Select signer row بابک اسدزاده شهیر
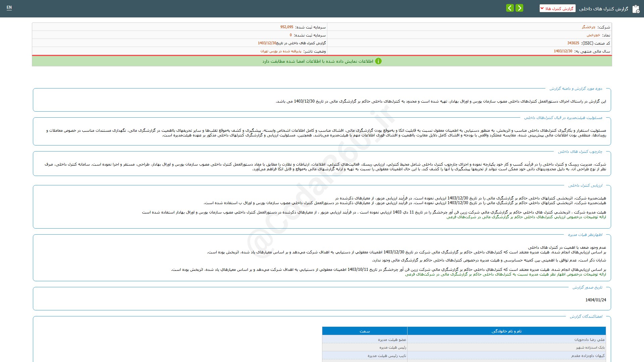 click(464, 347)
